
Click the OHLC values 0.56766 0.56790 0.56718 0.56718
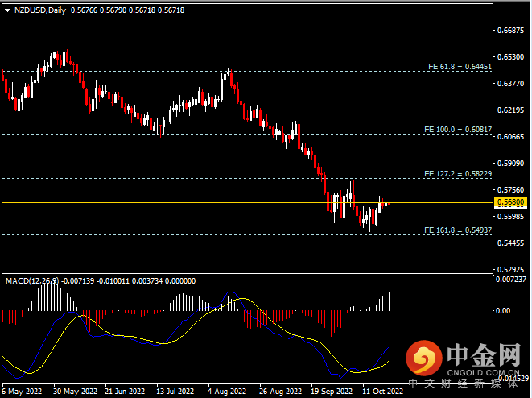pos(128,10)
